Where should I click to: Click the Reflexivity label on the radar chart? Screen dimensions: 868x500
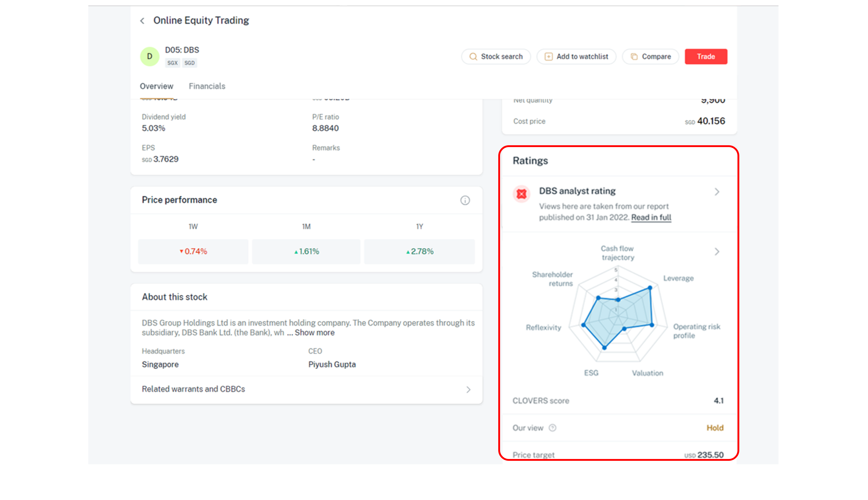[x=544, y=328]
